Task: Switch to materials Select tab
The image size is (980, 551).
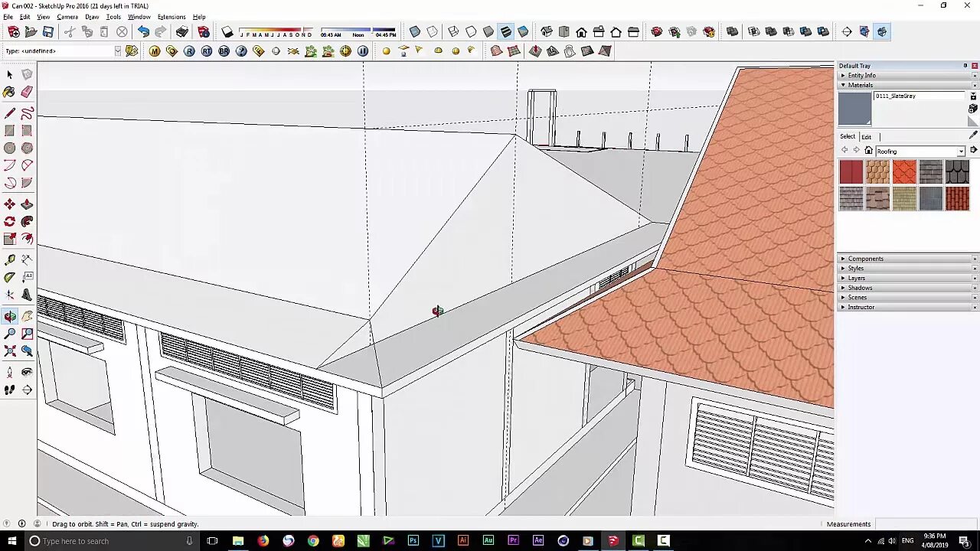Action: pos(847,137)
